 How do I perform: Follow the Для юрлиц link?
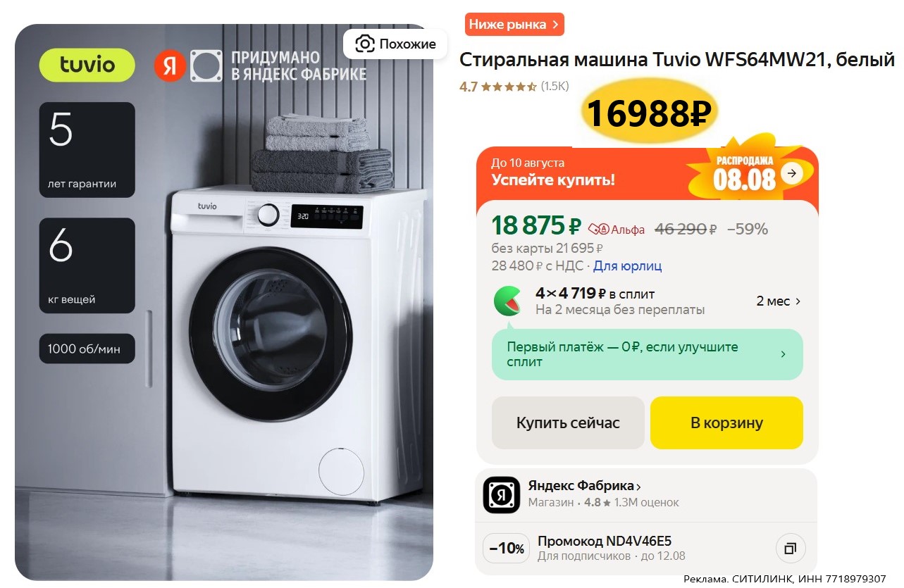627,265
